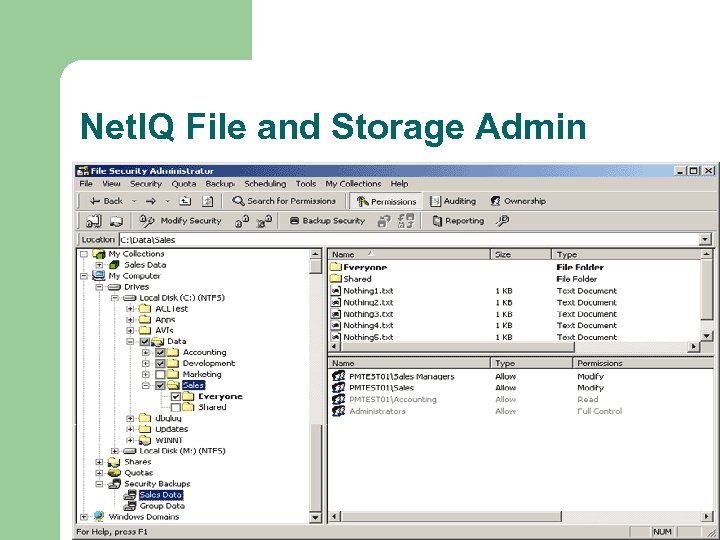Click the Up one level folder icon
The height and width of the screenshot is (540, 720).
coord(185,201)
